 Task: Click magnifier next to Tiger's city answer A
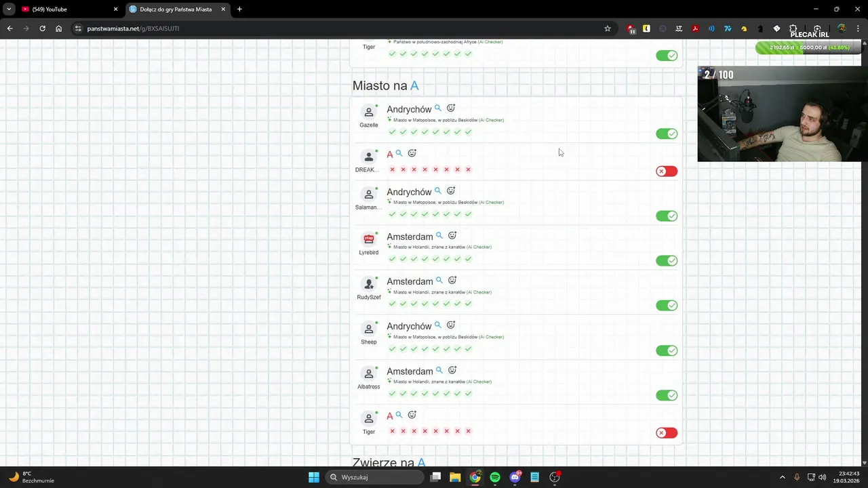[399, 415]
